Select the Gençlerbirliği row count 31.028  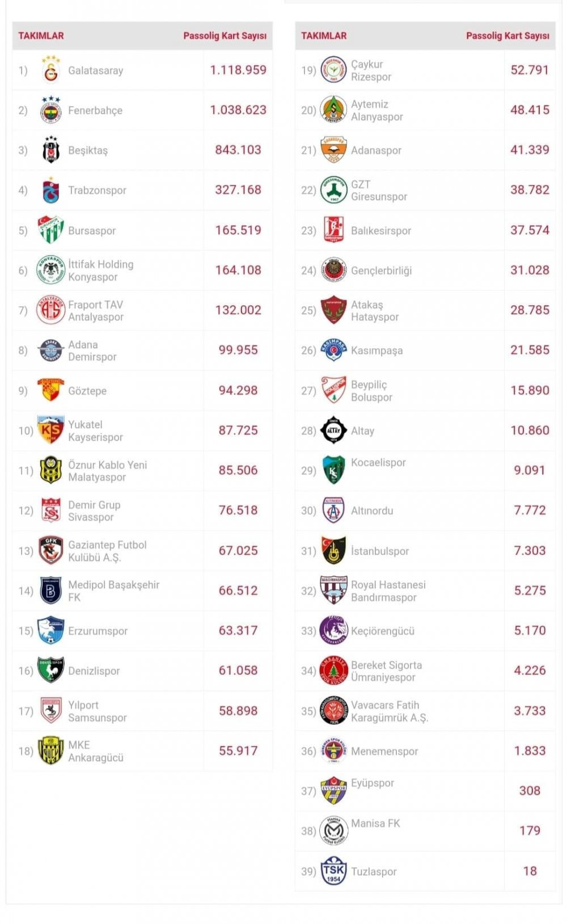click(x=530, y=270)
